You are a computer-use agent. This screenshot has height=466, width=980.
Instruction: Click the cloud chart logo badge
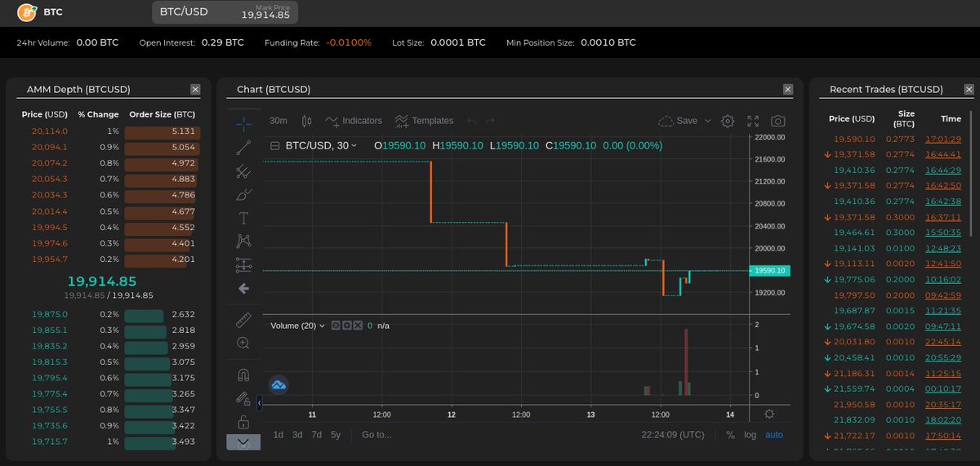[278, 384]
